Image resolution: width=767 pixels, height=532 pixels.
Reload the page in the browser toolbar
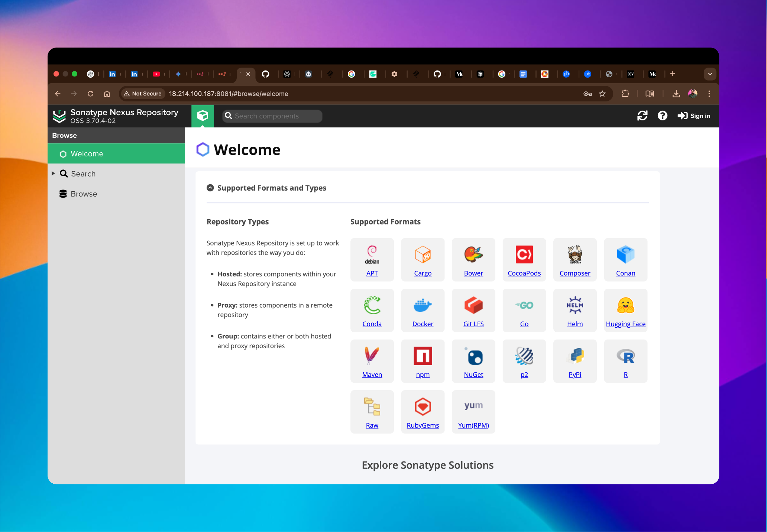tap(90, 94)
